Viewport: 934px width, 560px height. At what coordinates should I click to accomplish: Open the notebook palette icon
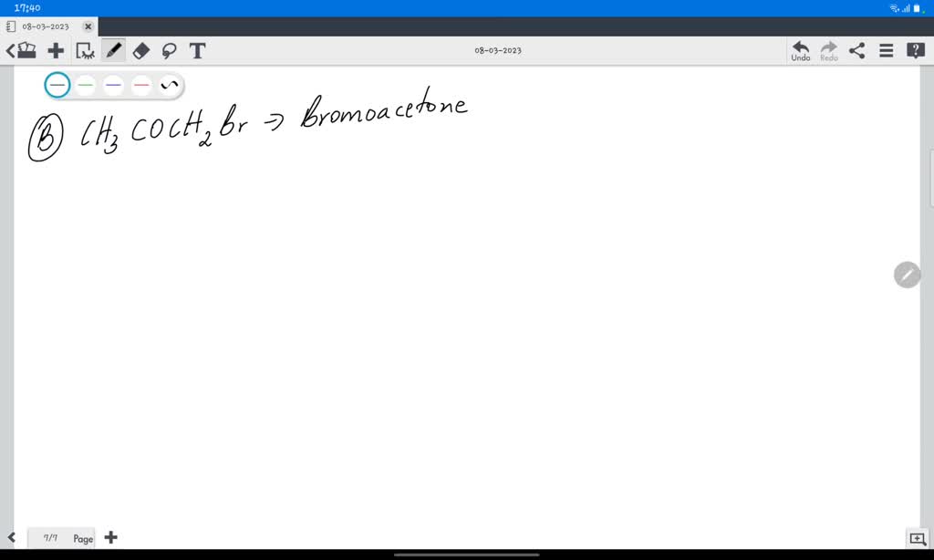tap(26, 50)
